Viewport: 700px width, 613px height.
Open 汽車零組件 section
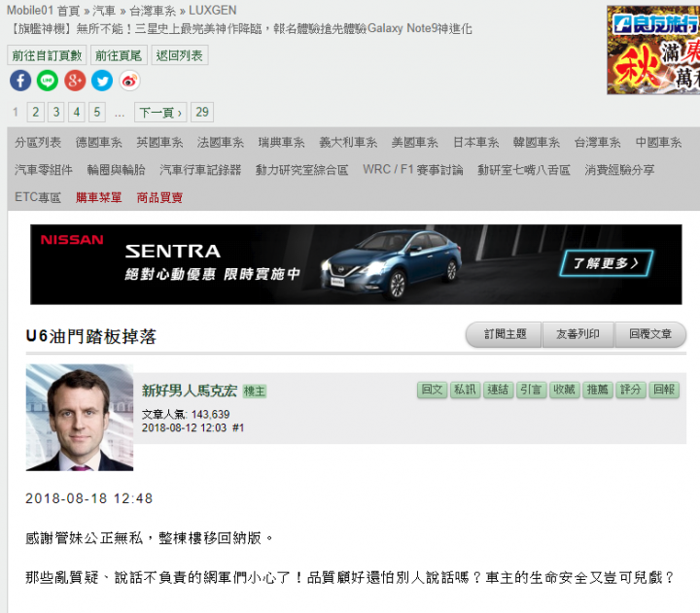pos(44,170)
